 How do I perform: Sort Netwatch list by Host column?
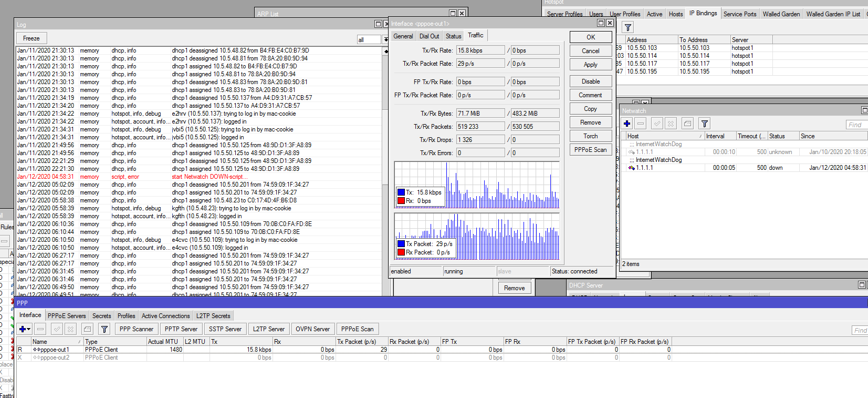[665, 136]
